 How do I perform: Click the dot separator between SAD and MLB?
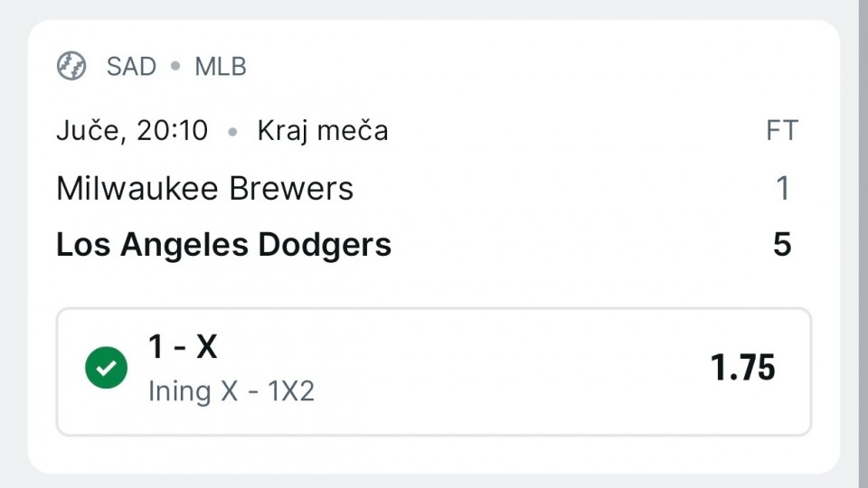coord(175,66)
